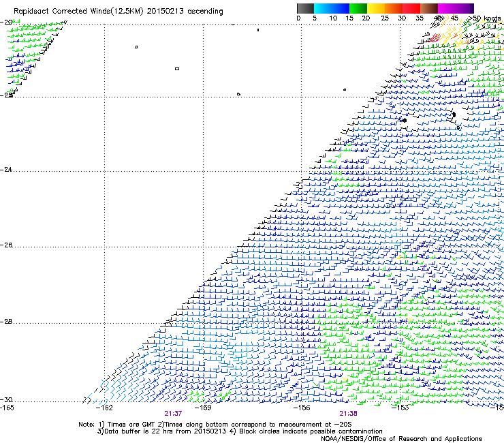Click the orange 25–30 knots legend swatch

tap(394, 8)
